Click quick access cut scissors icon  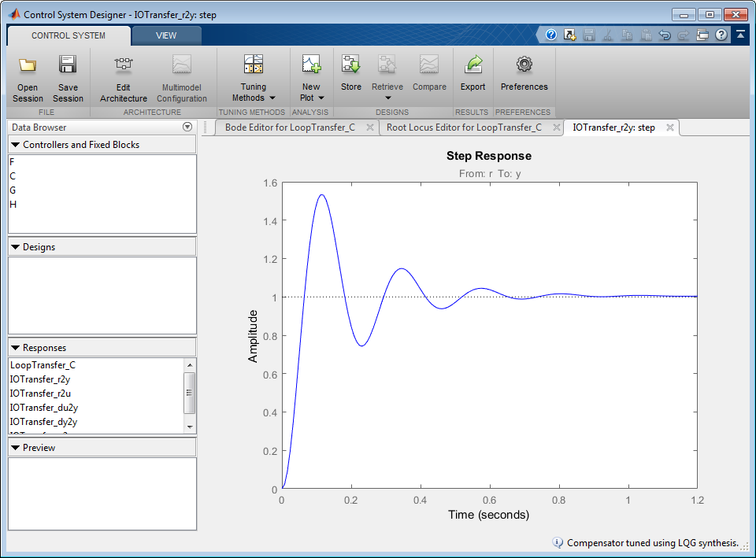607,35
